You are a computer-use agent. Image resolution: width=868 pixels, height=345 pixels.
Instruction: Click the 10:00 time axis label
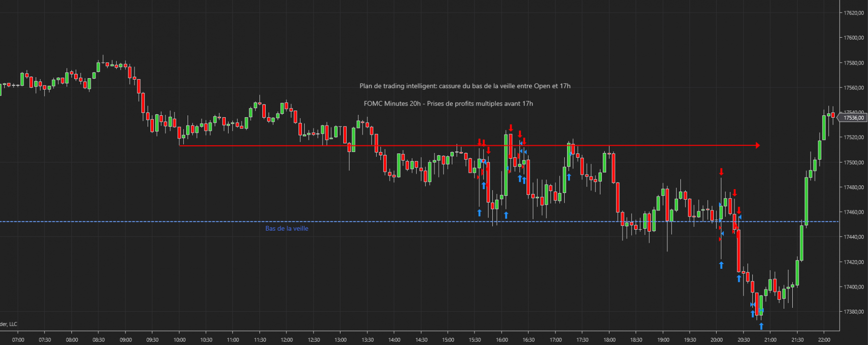point(179,340)
